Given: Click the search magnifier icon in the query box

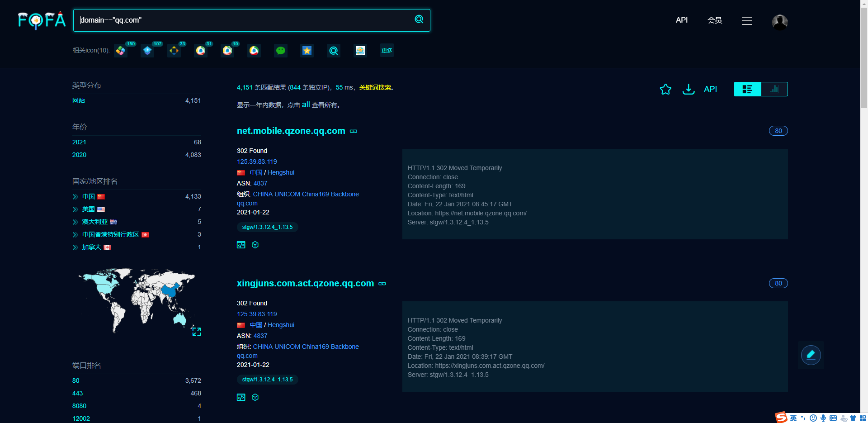Looking at the screenshot, I should (419, 19).
